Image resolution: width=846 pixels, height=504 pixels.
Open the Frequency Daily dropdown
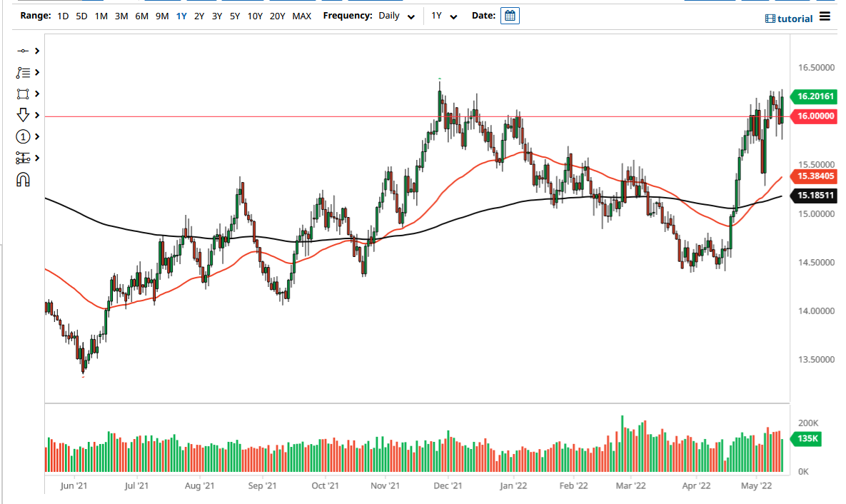[396, 15]
